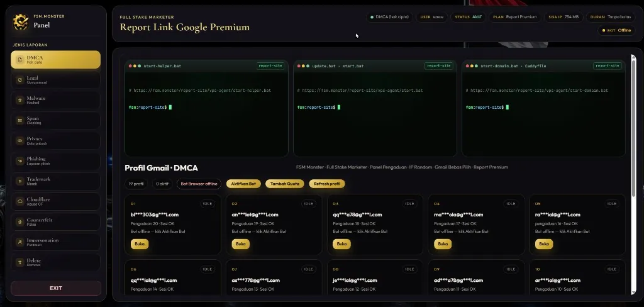The height and width of the screenshot is (307, 644).
Task: Click the Spam envelope icon in sidebar
Action: click(x=19, y=120)
